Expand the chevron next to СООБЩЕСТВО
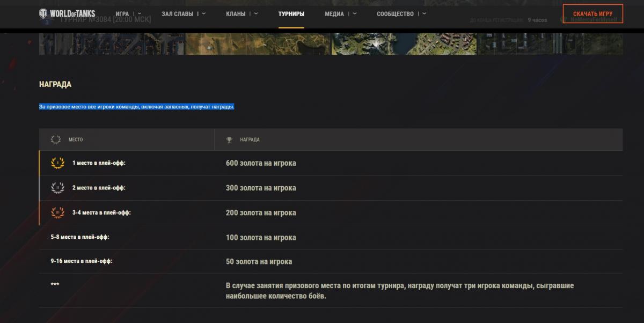This screenshot has width=644, height=323. (x=425, y=13)
